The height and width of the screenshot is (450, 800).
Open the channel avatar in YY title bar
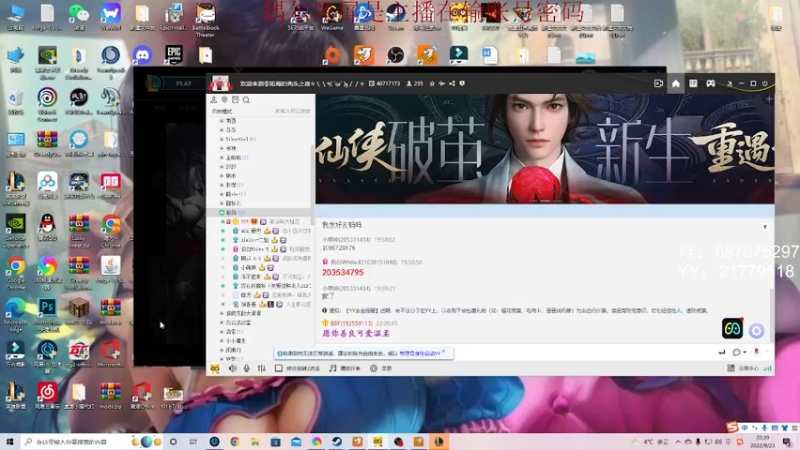220,83
